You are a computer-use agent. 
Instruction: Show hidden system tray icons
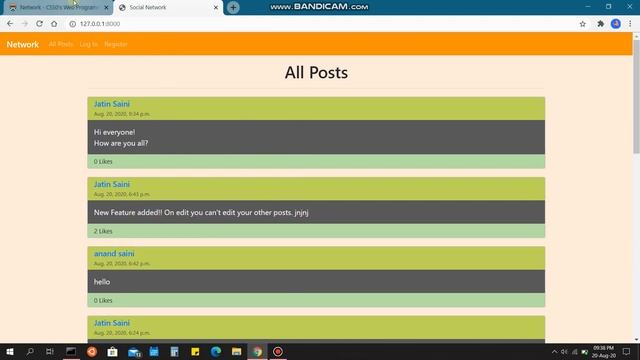tap(554, 351)
